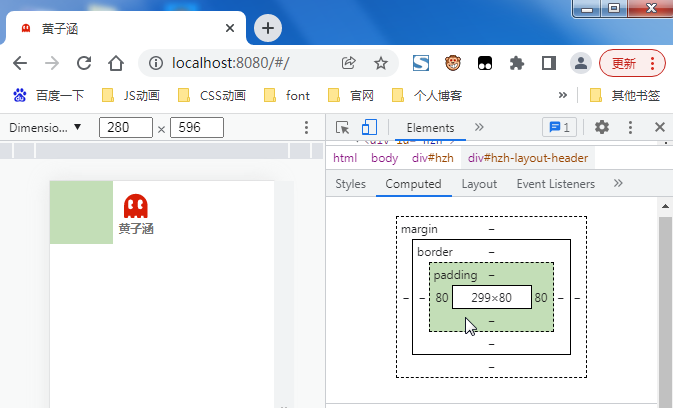Open the CSS动画 bookmark folder
Image resolution: width=673 pixels, height=408 pixels.
212,95
